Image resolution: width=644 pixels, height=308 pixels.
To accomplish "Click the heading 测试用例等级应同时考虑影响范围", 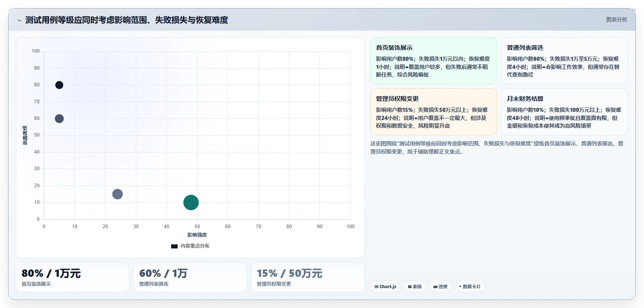I will 127,20.
